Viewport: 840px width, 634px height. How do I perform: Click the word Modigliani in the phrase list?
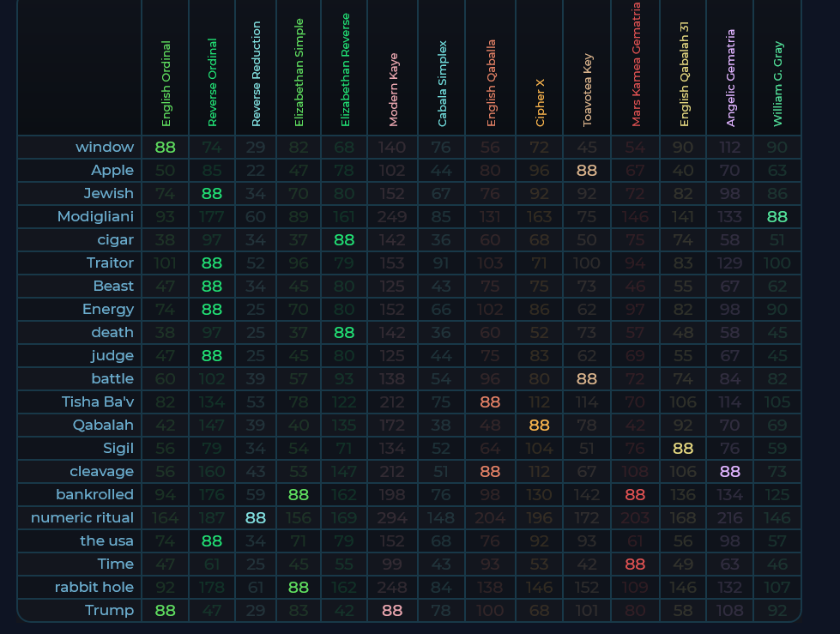pos(95,216)
